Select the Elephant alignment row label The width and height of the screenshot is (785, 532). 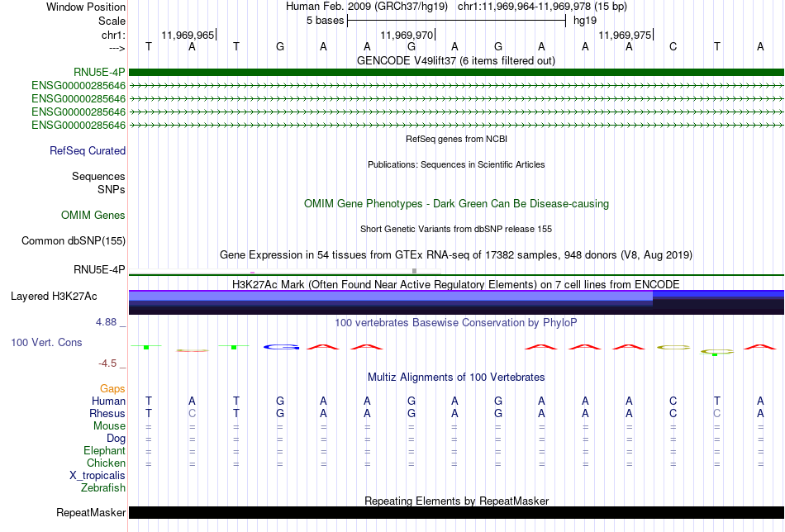click(104, 450)
